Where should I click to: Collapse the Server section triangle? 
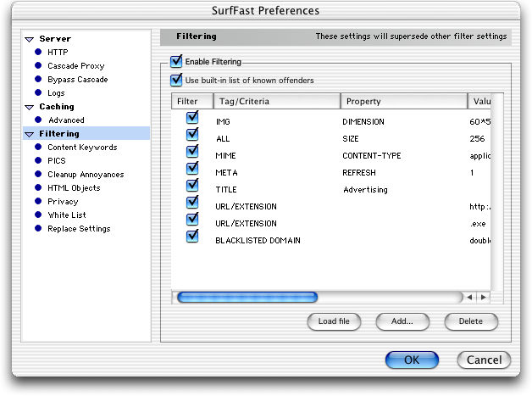point(29,39)
